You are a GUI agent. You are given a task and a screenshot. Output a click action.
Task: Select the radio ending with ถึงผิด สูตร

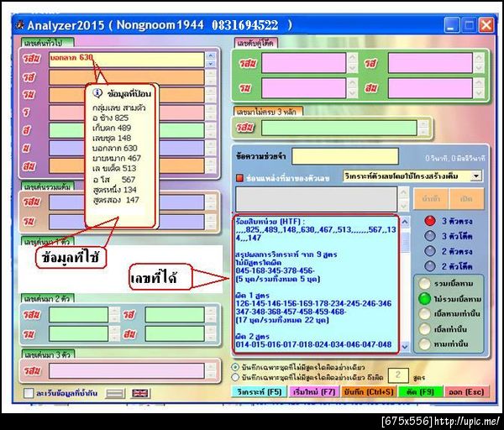(x=235, y=377)
